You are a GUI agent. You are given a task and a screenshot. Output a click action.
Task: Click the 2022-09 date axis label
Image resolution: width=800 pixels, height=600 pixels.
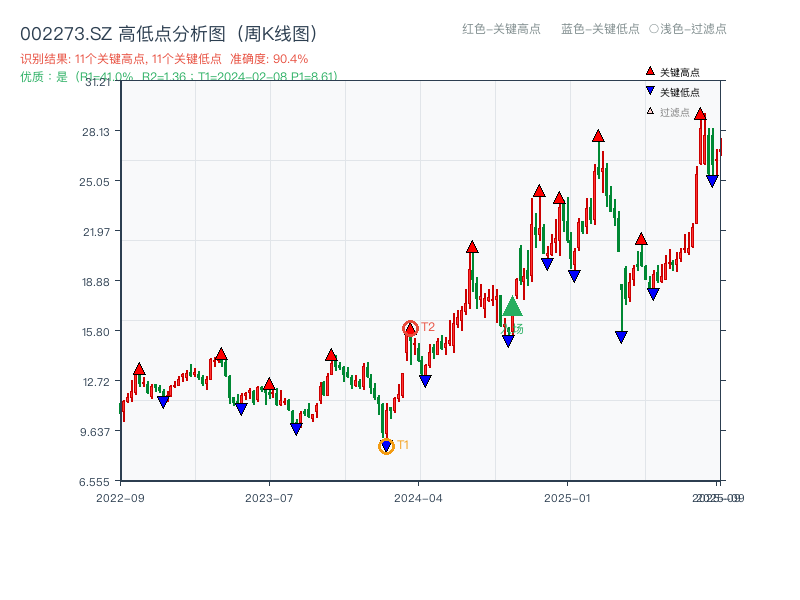pyautogui.click(x=120, y=498)
